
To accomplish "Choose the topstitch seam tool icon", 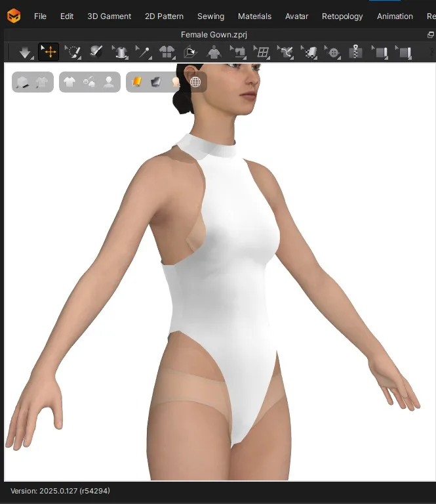I will pyautogui.click(x=285, y=52).
